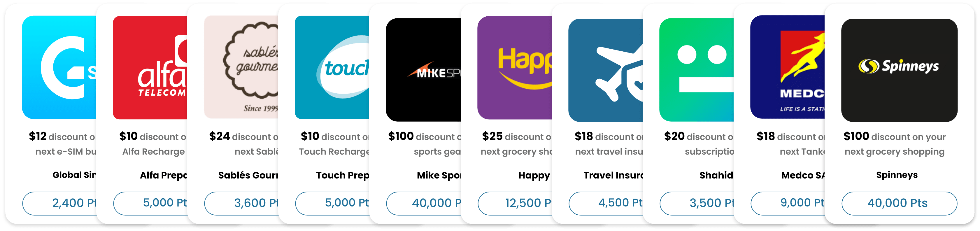This screenshot has height=231, width=980.
Task: Redeem Spinneys 40,000 Pts button
Action: pos(899,203)
